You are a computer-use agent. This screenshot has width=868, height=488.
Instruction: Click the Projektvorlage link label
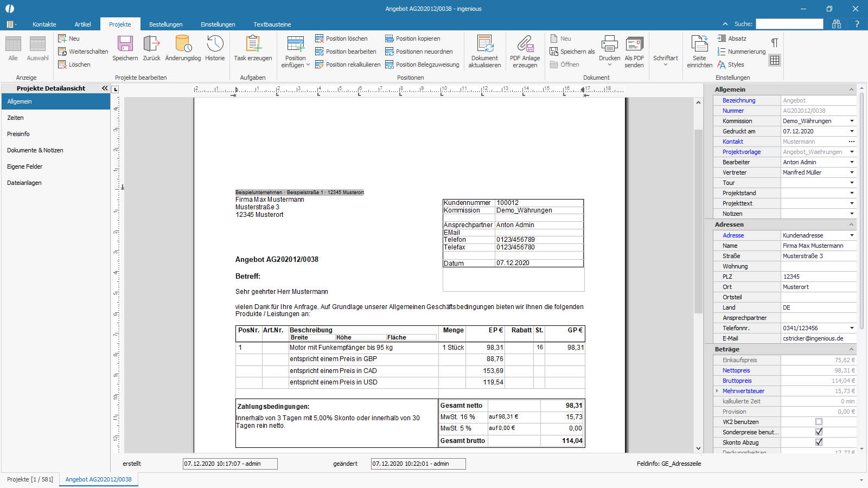pyautogui.click(x=742, y=152)
